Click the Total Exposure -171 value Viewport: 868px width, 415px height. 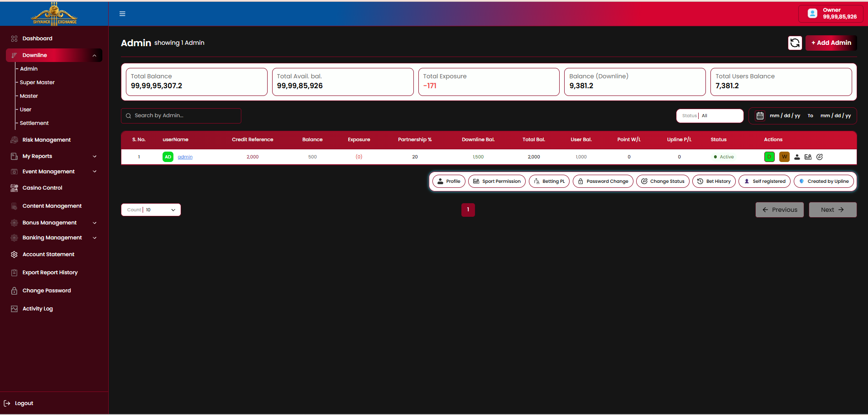pos(430,86)
